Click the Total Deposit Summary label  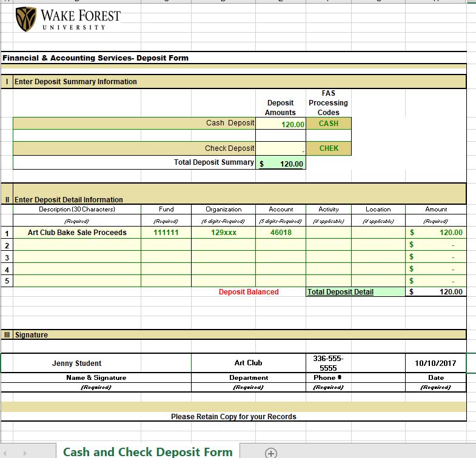click(213, 162)
